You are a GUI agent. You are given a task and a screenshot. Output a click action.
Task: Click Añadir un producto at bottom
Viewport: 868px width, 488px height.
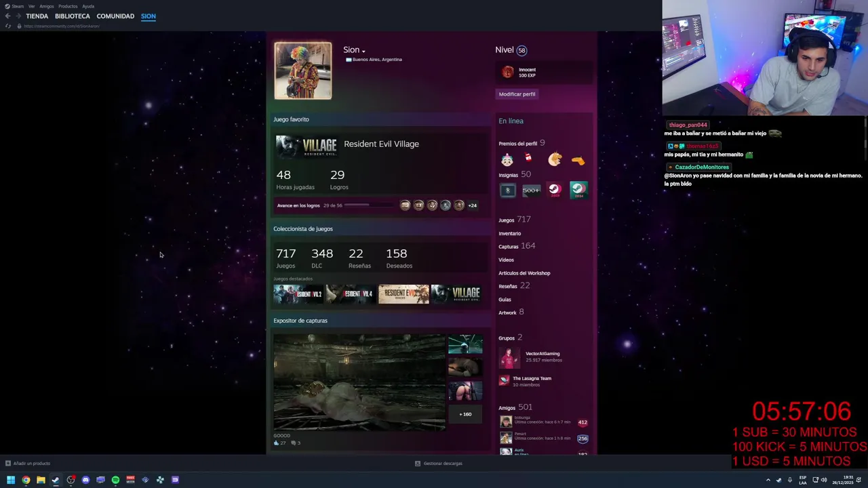click(27, 464)
